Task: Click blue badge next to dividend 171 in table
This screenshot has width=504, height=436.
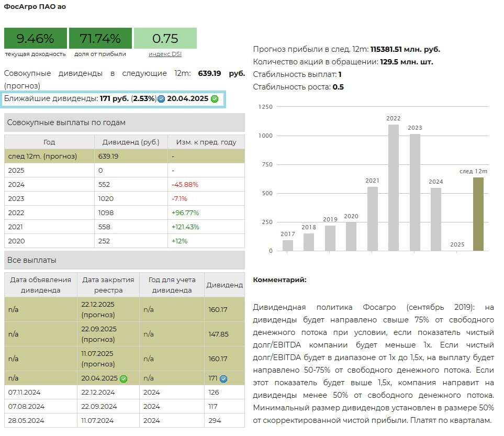Action: pyautogui.click(x=223, y=378)
